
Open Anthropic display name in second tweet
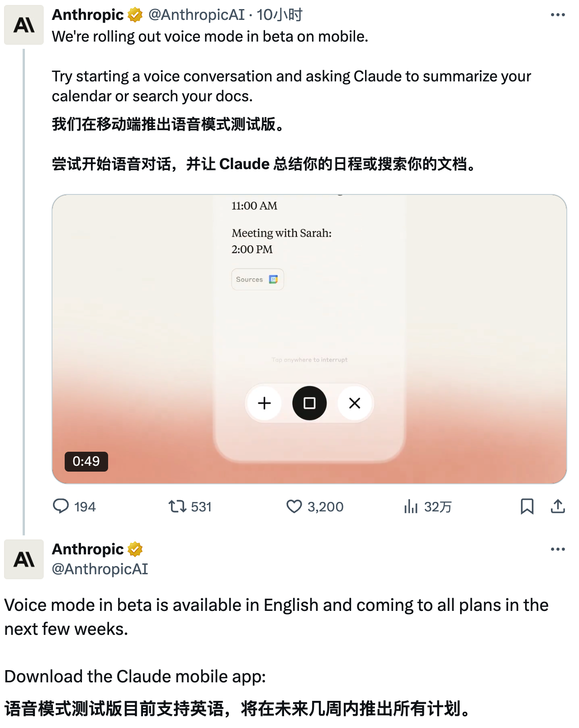tap(88, 549)
